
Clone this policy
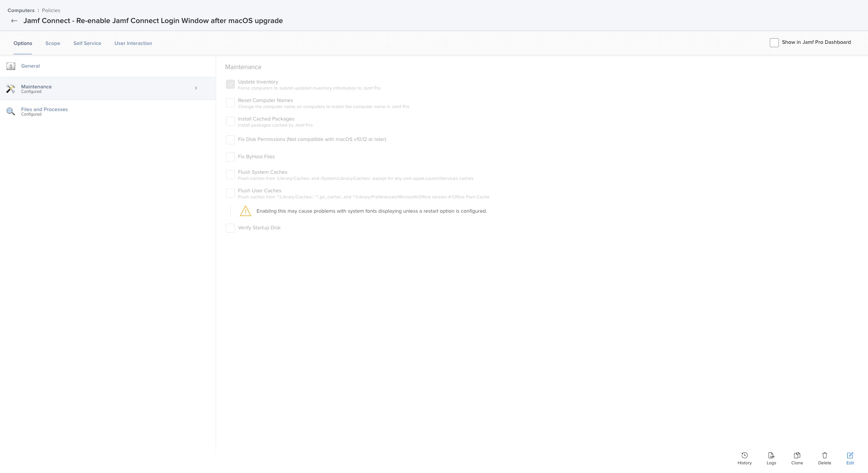point(797,455)
